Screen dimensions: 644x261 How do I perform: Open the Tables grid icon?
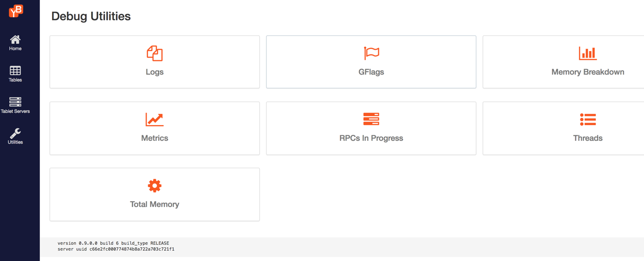(x=15, y=71)
